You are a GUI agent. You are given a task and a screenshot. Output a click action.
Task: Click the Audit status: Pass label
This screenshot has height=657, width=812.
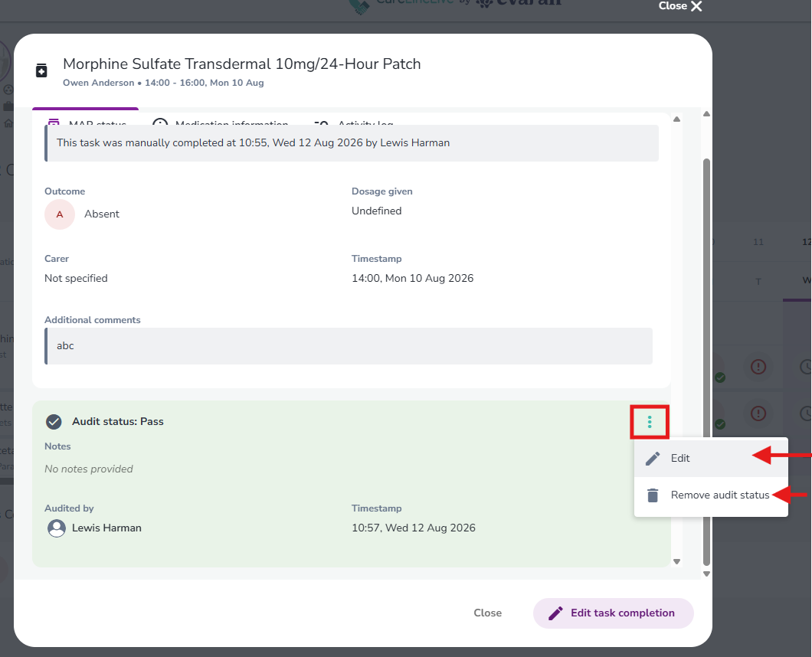click(117, 422)
